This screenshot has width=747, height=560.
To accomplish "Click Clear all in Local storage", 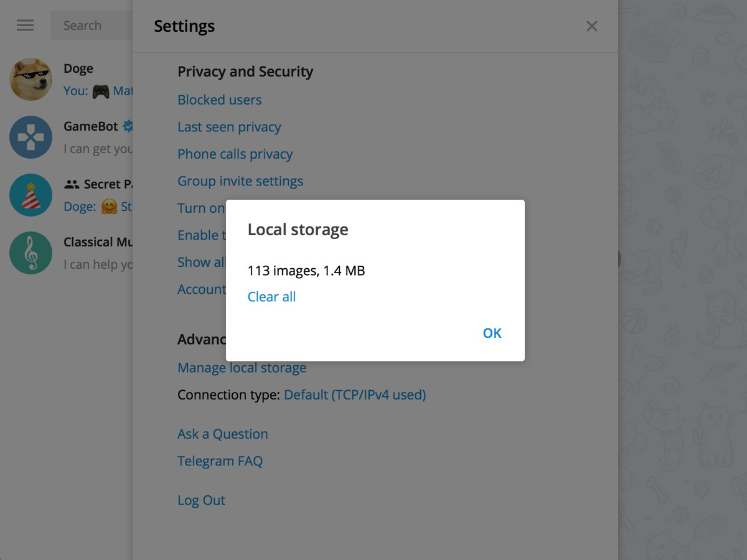I will point(271,297).
